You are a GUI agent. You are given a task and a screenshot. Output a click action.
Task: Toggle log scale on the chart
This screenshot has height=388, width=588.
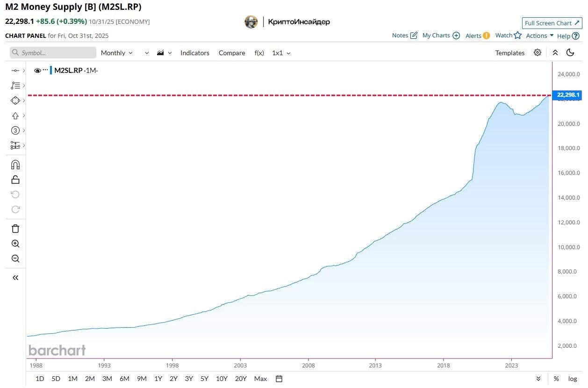click(573, 379)
